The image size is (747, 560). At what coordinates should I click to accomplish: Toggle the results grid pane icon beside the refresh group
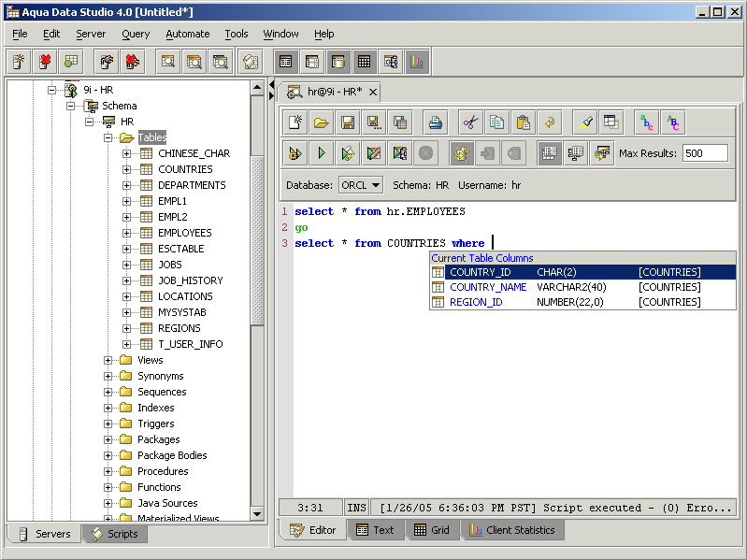(550, 153)
